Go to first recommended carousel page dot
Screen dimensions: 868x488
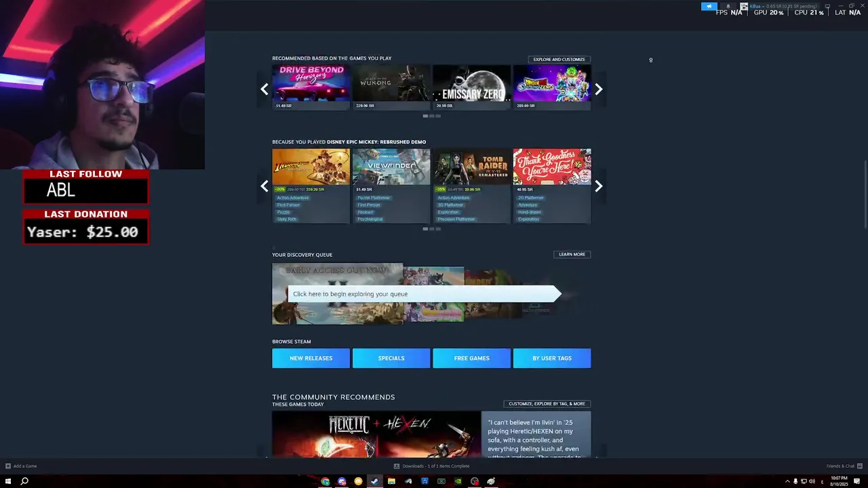(425, 116)
